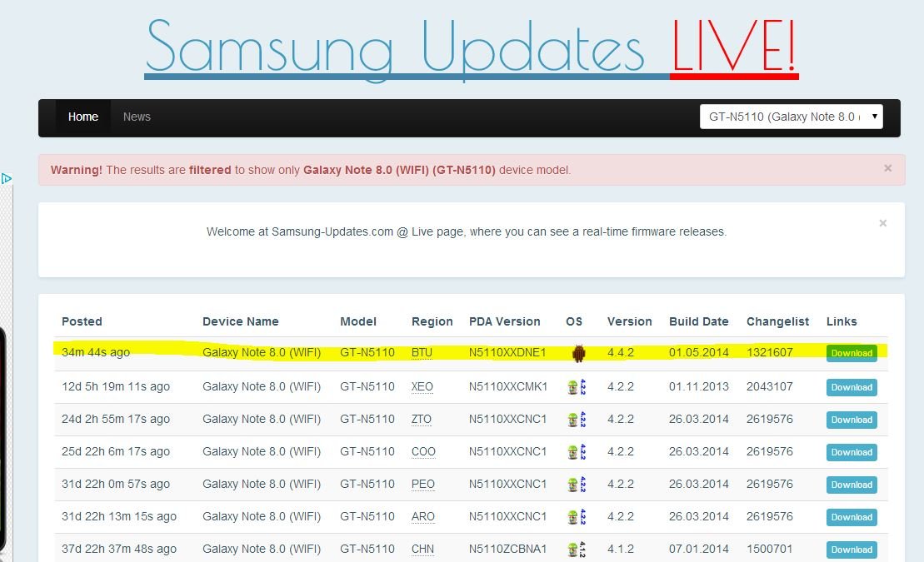
Task: Click the Model column header
Action: pos(357,321)
